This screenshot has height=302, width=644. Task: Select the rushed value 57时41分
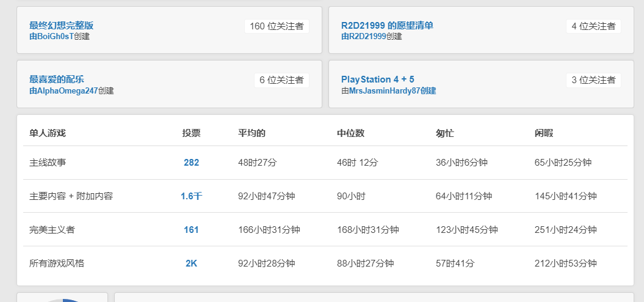point(455,263)
